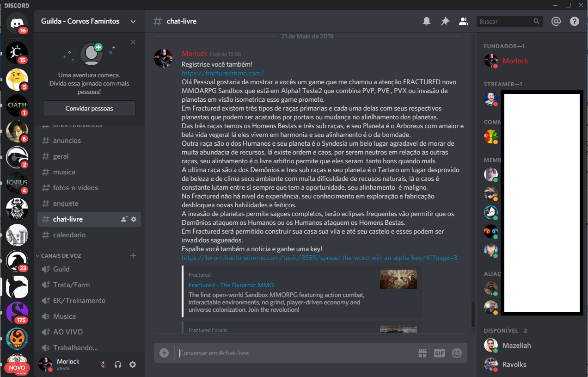Select the fotos-e-videos channel
The height and width of the screenshot is (377, 588).
click(x=89, y=188)
